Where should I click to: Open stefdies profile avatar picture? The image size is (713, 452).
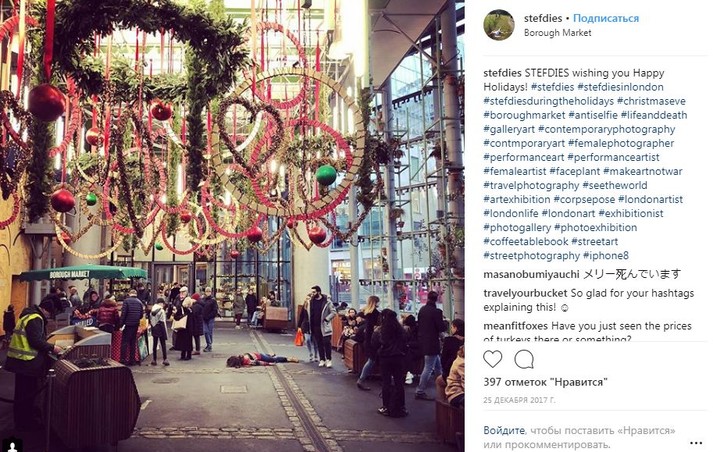click(499, 25)
